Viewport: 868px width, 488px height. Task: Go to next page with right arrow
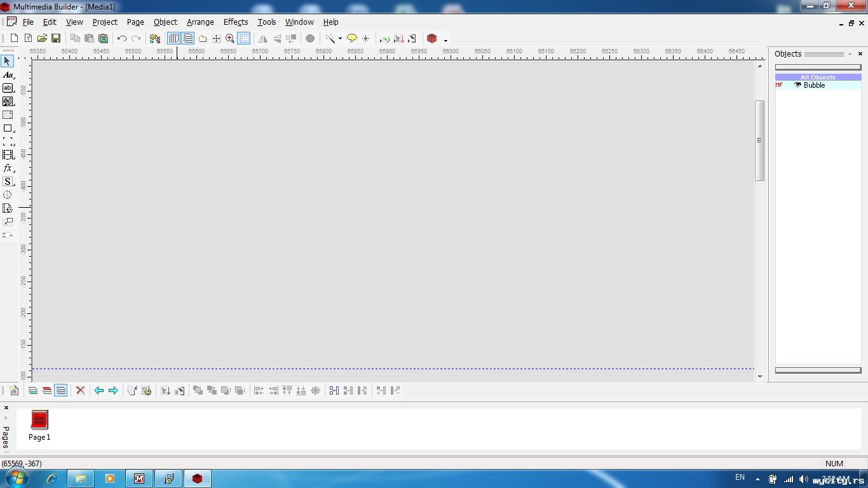coord(113,391)
